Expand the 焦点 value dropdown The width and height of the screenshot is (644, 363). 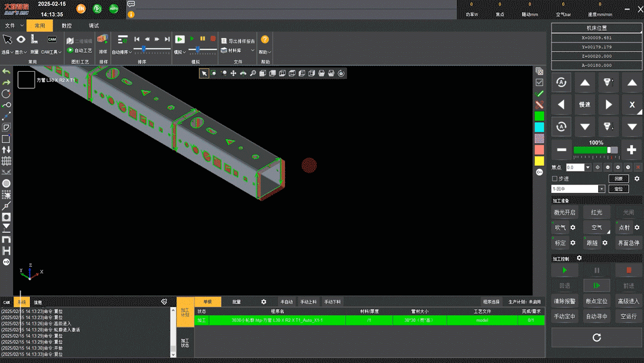pos(588,168)
